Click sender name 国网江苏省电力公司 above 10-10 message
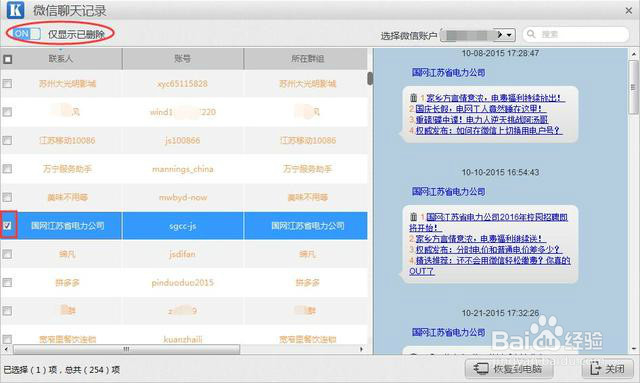Image resolution: width=640 pixels, height=383 pixels. pos(448,192)
